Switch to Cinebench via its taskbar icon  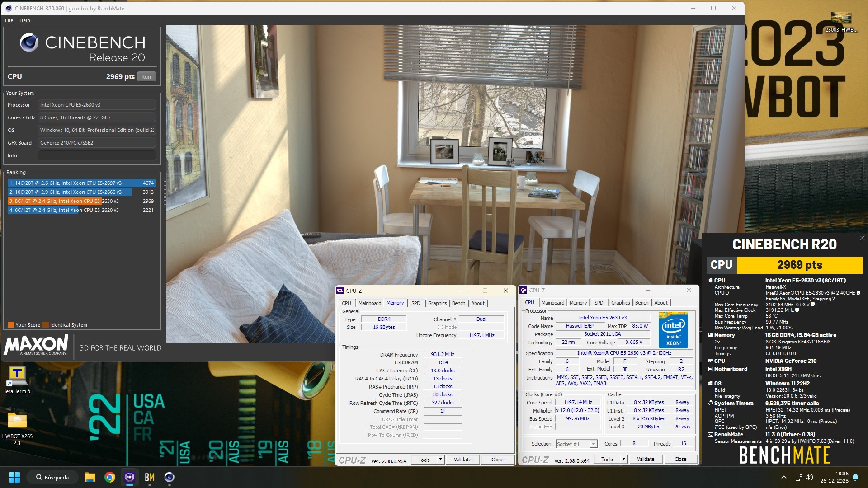[x=170, y=477]
